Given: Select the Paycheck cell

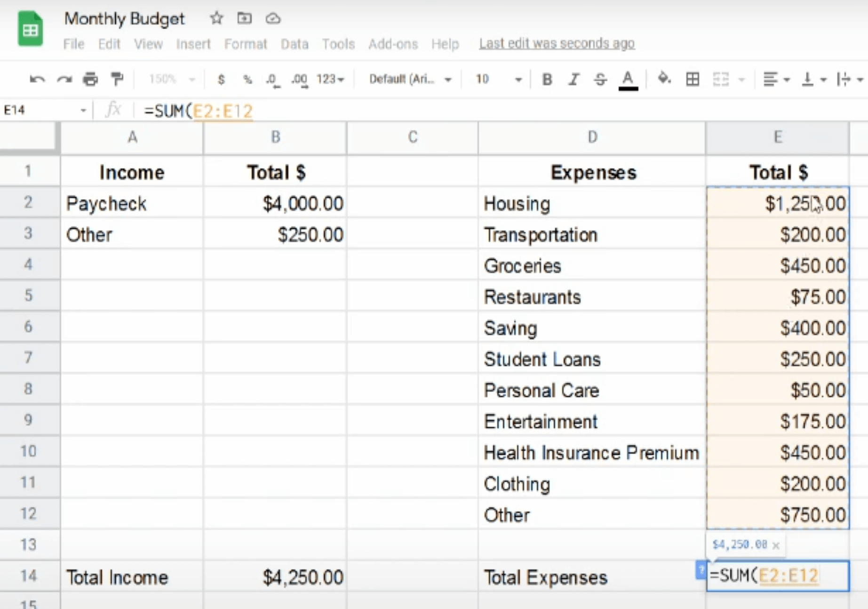Looking at the screenshot, I should pos(132,203).
